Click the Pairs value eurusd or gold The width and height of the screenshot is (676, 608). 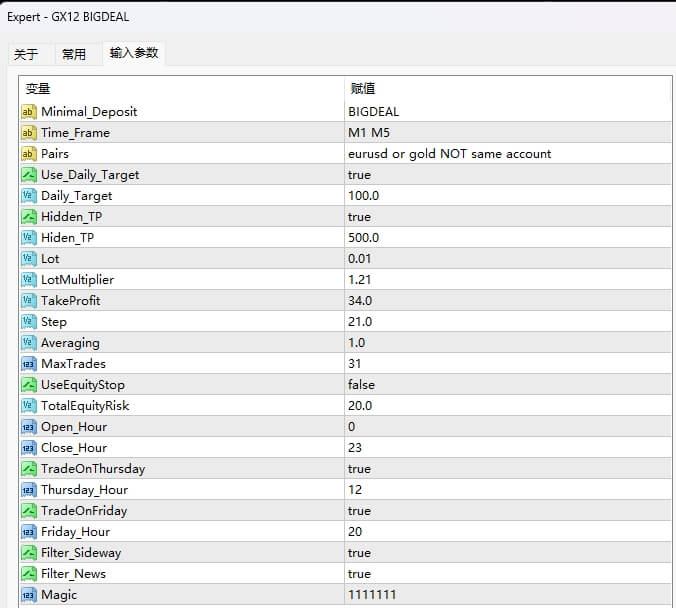point(392,154)
